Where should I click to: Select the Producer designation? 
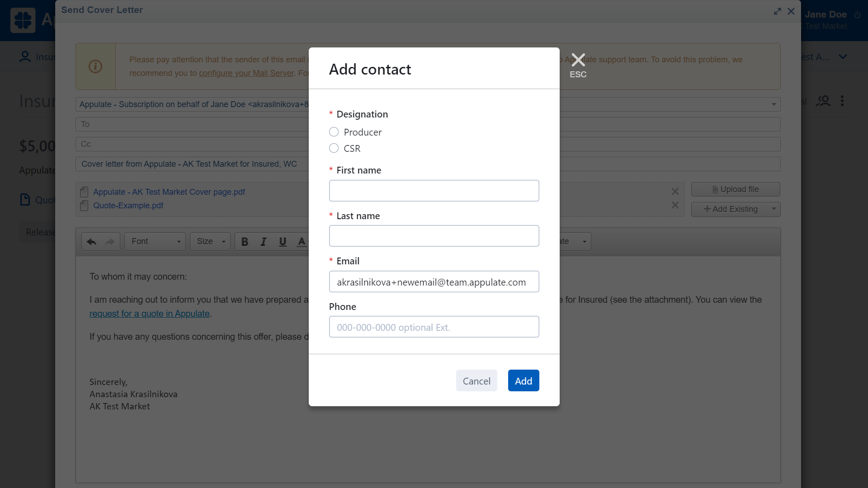(334, 132)
